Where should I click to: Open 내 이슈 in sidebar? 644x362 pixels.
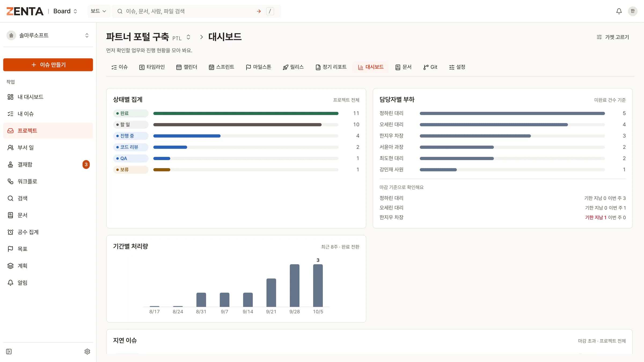click(x=48, y=114)
